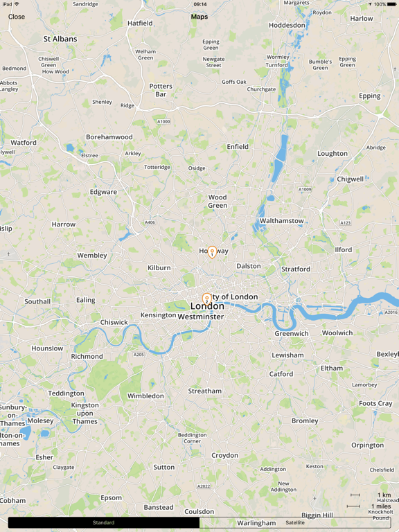Tap the Watford place label

(24, 143)
